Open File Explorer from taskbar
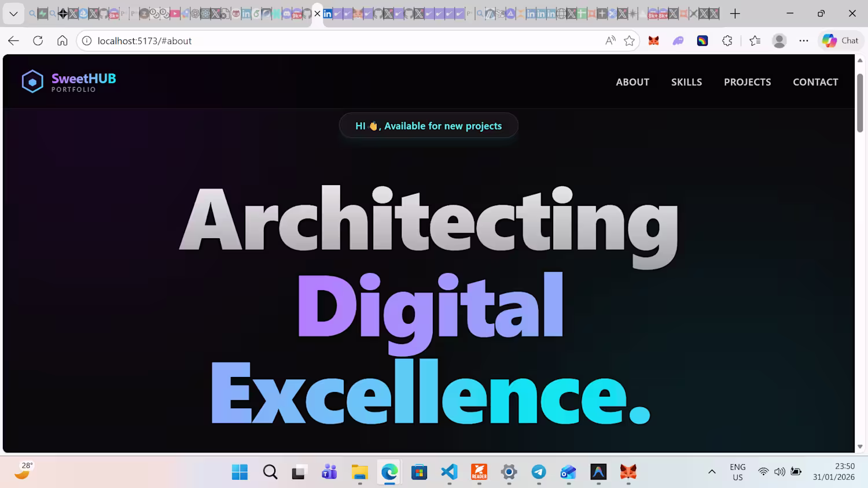 click(x=359, y=472)
